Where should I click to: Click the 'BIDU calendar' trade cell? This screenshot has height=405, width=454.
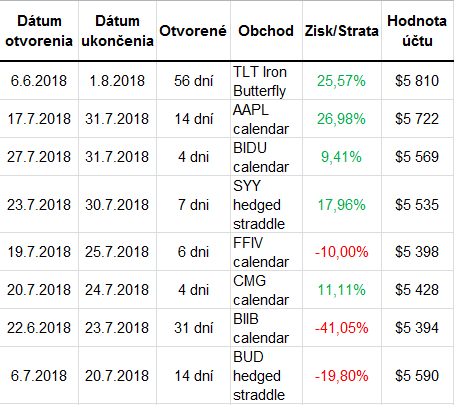[x=266, y=157]
